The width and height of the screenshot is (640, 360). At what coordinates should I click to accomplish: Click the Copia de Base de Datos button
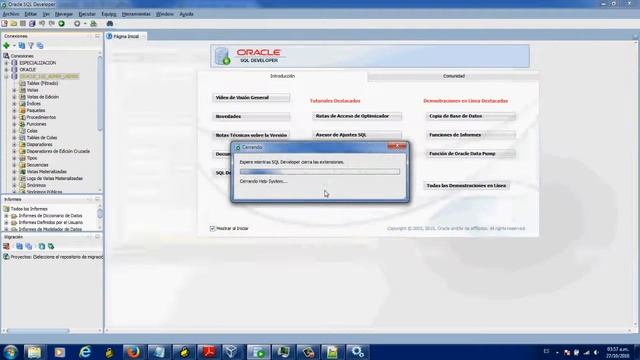(471, 116)
